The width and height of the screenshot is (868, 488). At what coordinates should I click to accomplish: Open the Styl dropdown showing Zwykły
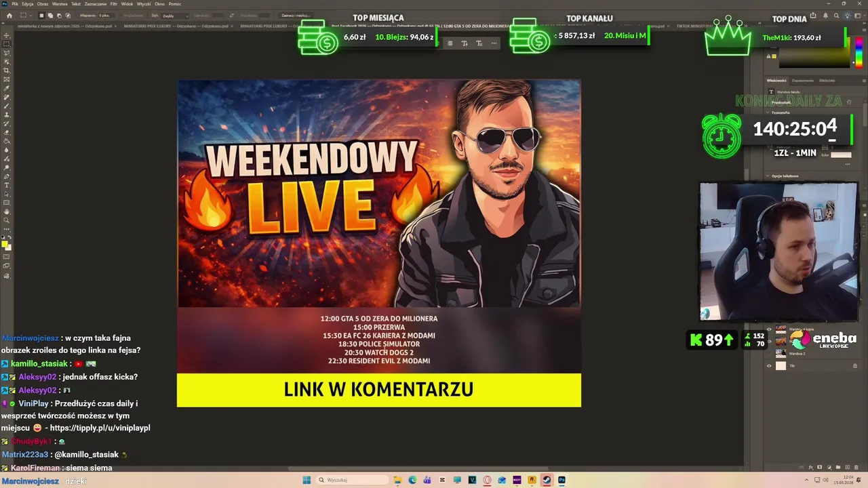pos(175,16)
